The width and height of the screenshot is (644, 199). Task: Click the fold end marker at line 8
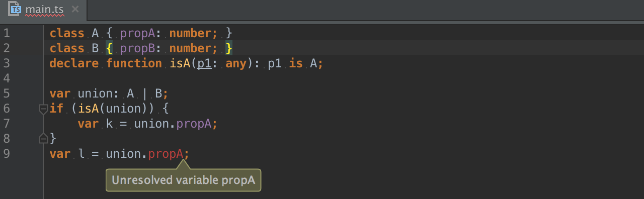click(x=43, y=138)
